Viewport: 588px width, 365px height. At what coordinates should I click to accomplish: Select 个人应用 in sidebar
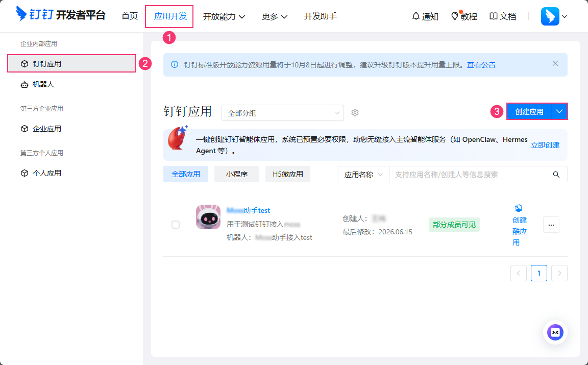(71, 173)
